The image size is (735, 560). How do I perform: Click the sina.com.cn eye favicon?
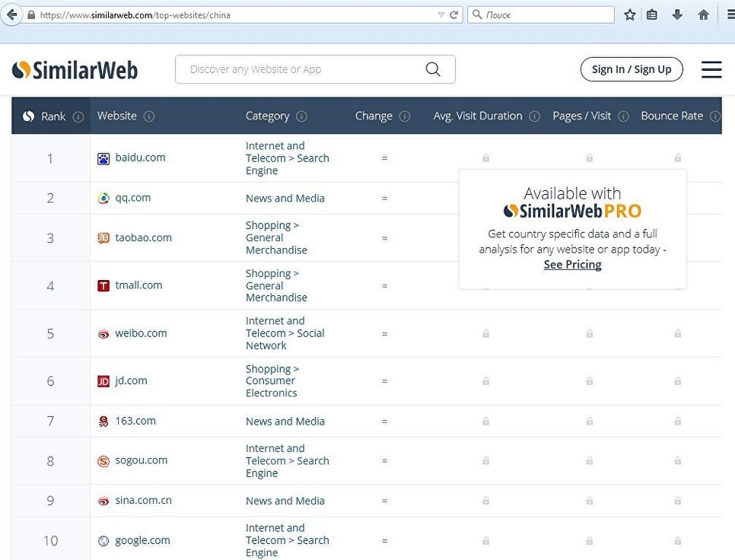coord(103,501)
